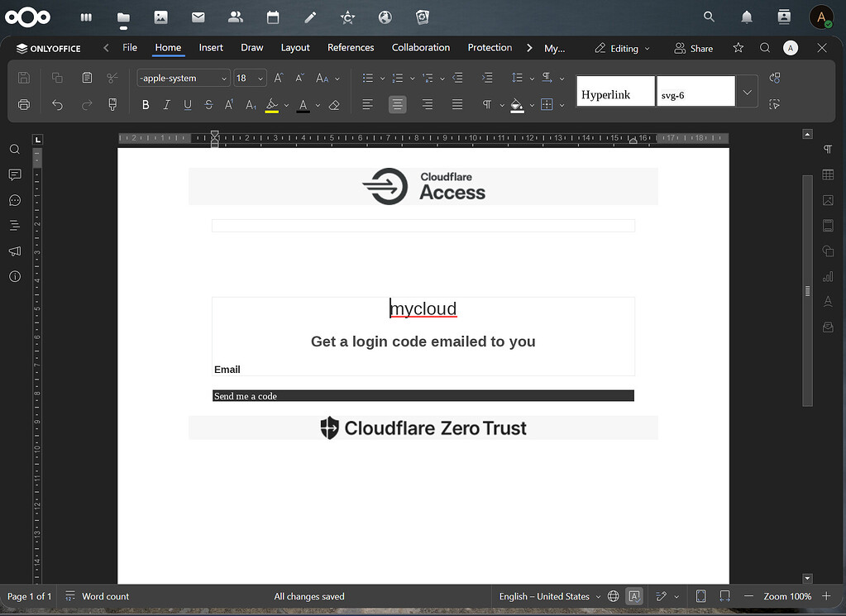
Task: Toggle Superscript formatting
Action: pyautogui.click(x=229, y=105)
